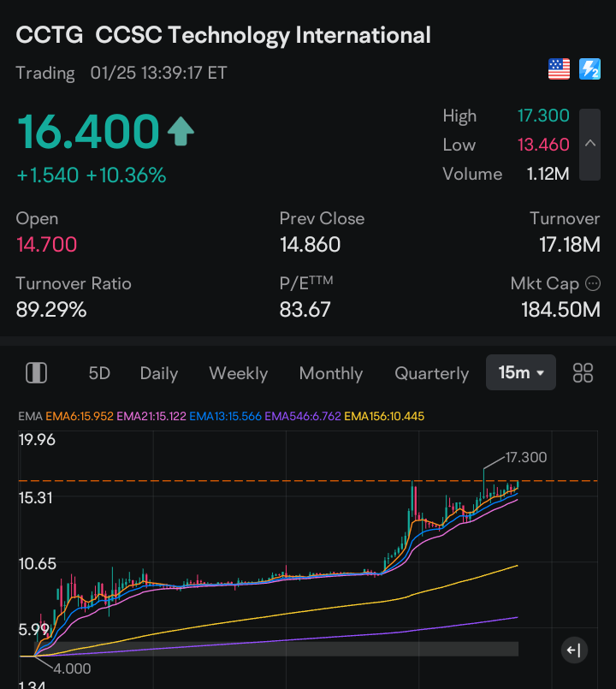This screenshot has height=689, width=616.
Task: Tap the 17.300 high marker on chart
Action: tap(526, 457)
